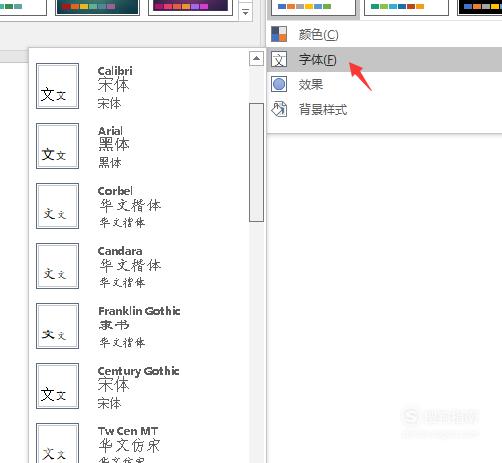The width and height of the screenshot is (502, 463).
Task: Open the 字体(F) submenu
Action: click(x=384, y=59)
